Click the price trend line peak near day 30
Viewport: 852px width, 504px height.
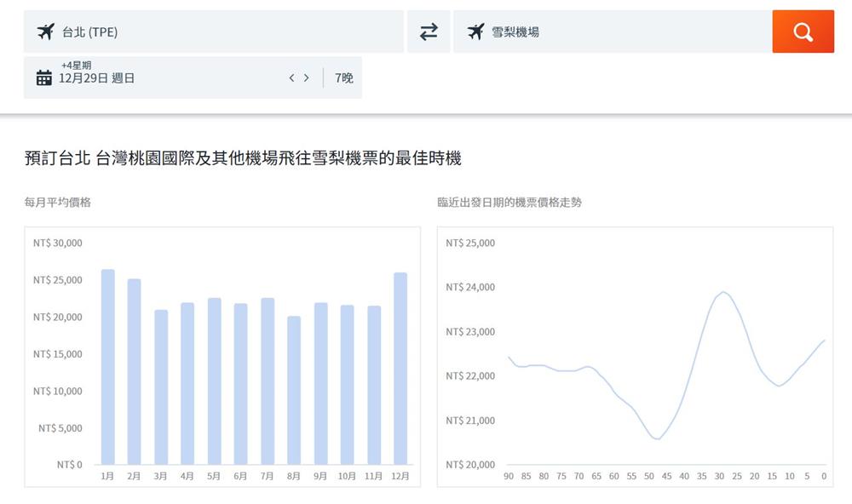click(x=723, y=292)
